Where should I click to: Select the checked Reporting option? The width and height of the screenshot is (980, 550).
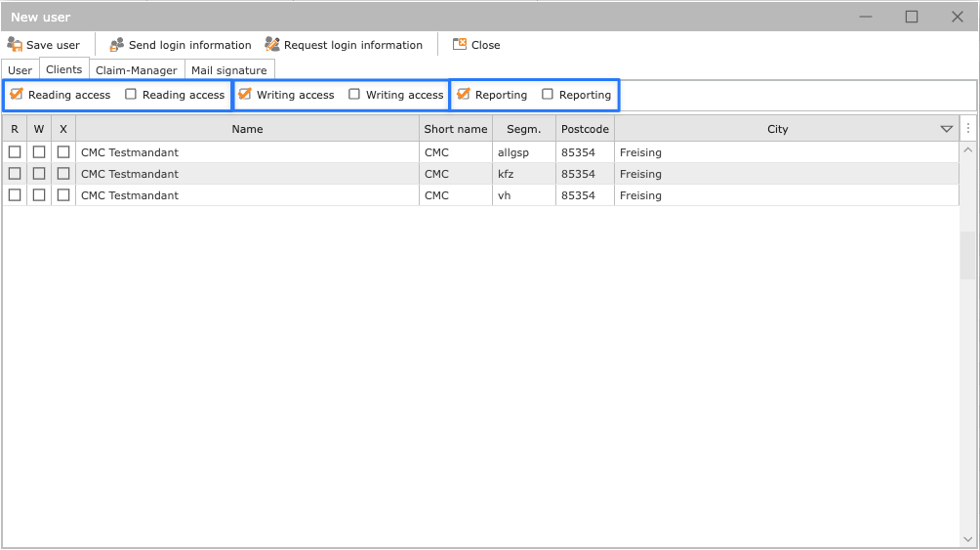click(464, 95)
